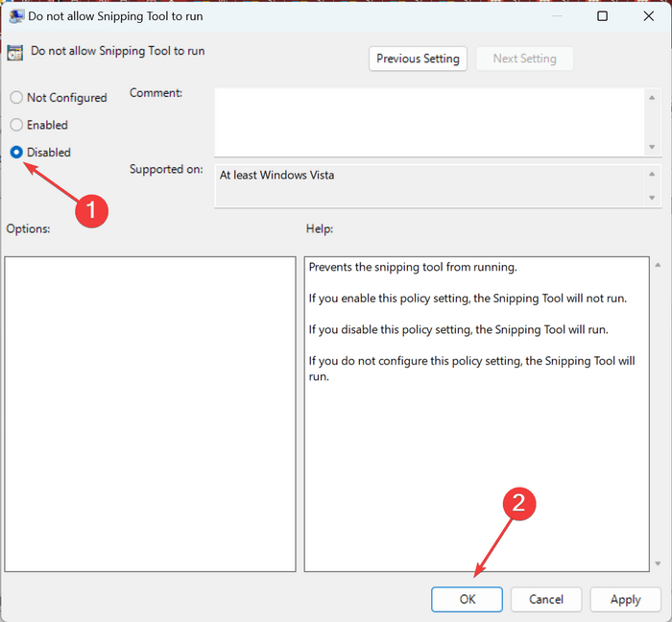Image resolution: width=672 pixels, height=622 pixels.
Task: Click inside the Comment text field
Action: click(429, 122)
